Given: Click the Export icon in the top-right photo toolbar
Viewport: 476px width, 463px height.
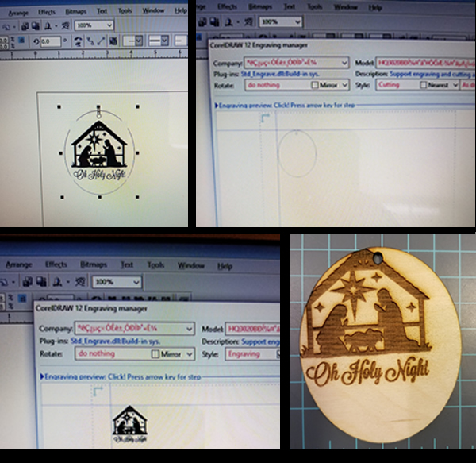Looking at the screenshot, I should click(214, 22).
